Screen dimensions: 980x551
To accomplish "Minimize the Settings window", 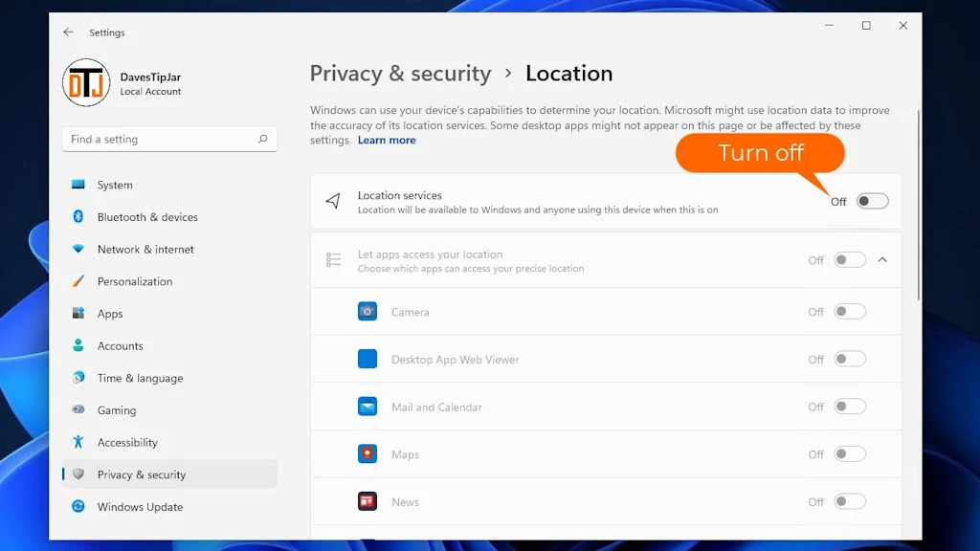I will point(830,26).
